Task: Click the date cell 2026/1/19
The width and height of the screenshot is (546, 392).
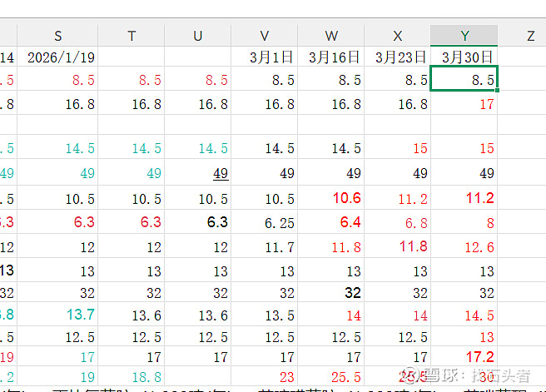Action: coord(57,57)
